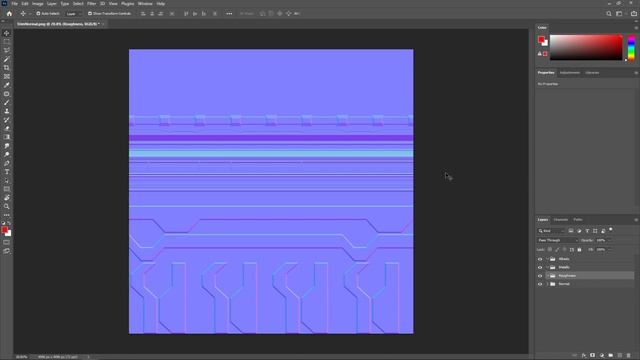640x360 pixels.
Task: Click the Home icon in options bar
Action: click(x=9, y=13)
